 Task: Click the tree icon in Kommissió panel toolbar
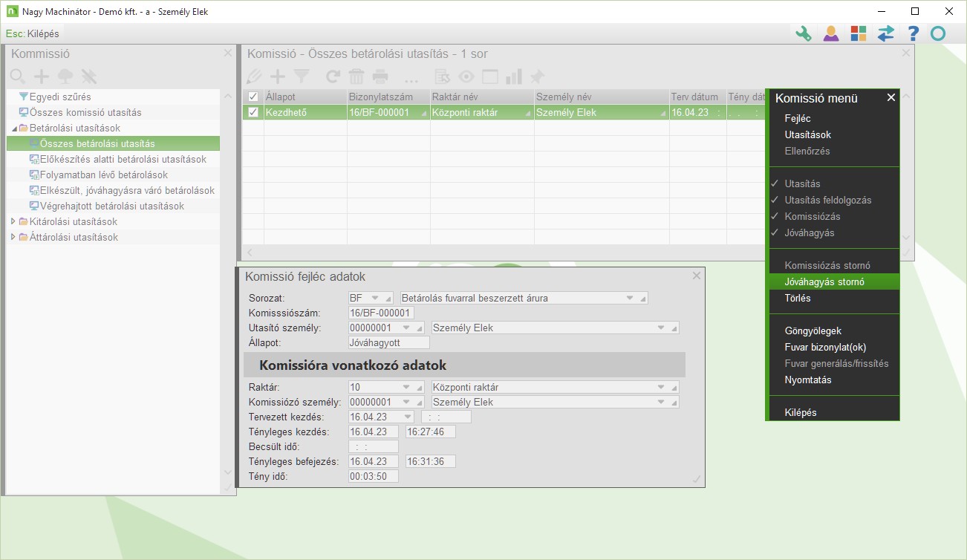pyautogui.click(x=65, y=76)
